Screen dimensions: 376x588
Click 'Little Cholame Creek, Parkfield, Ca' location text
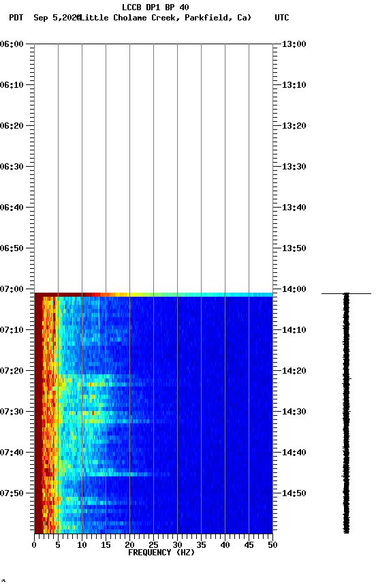(x=165, y=18)
